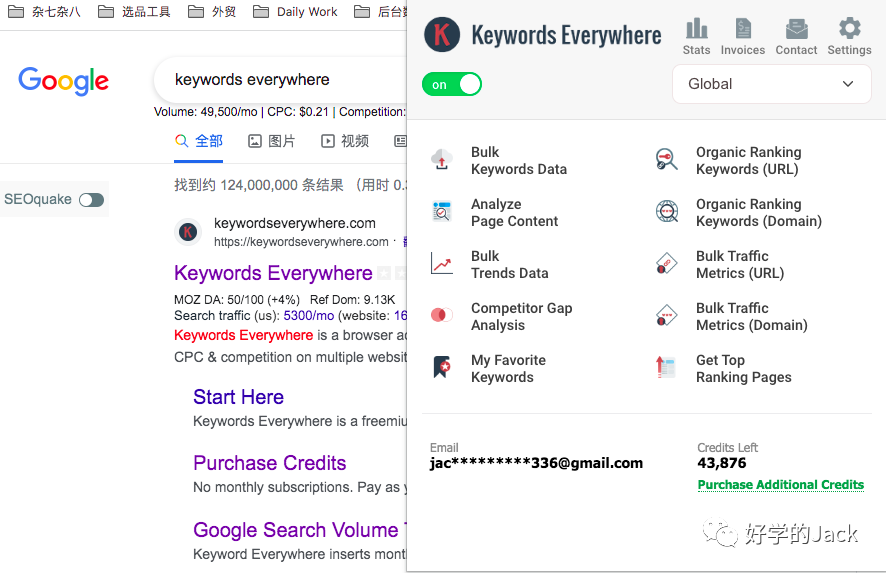Open the Stats bar chart icon

(x=696, y=28)
